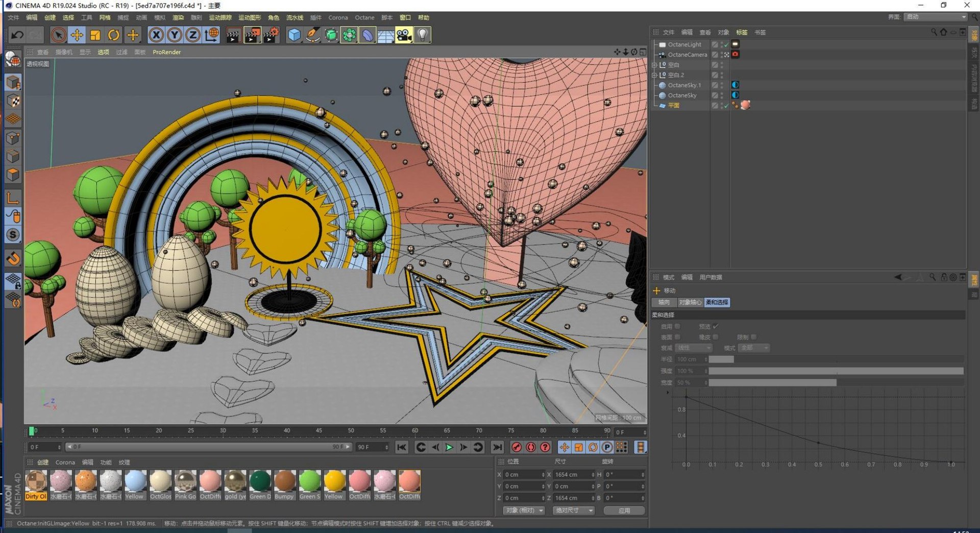The image size is (980, 533).
Task: Select OctaneSky.1 object
Action: click(684, 85)
